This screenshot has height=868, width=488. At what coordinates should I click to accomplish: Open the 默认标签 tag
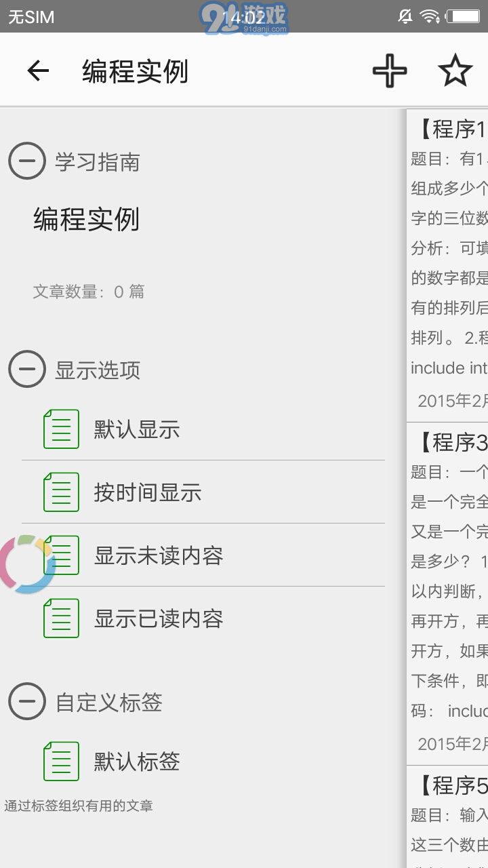tap(203, 762)
